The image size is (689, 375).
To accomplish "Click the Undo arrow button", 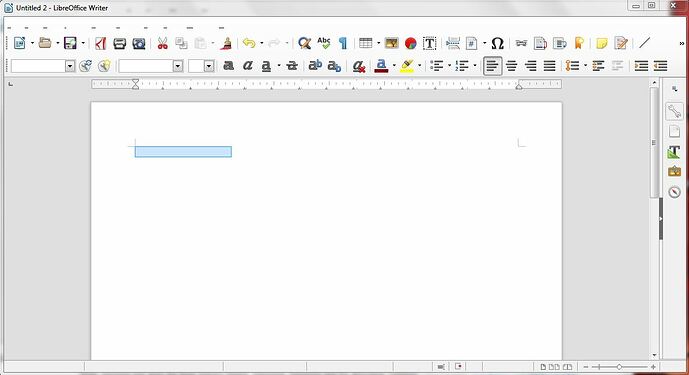I will point(249,43).
